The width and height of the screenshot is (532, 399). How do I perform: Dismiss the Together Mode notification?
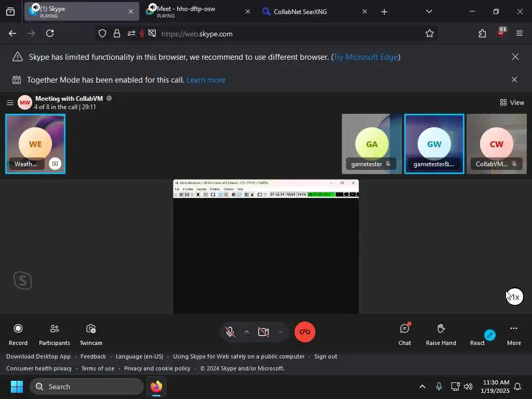[x=514, y=79]
